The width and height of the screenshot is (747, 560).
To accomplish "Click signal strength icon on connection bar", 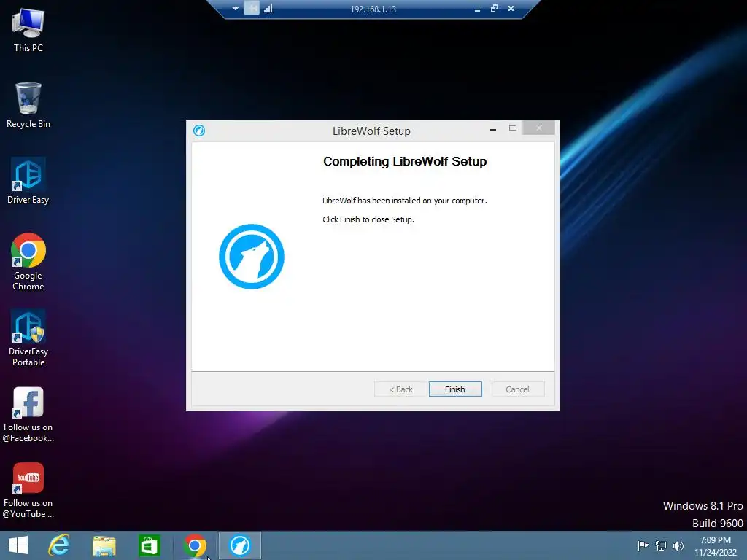I will [268, 9].
